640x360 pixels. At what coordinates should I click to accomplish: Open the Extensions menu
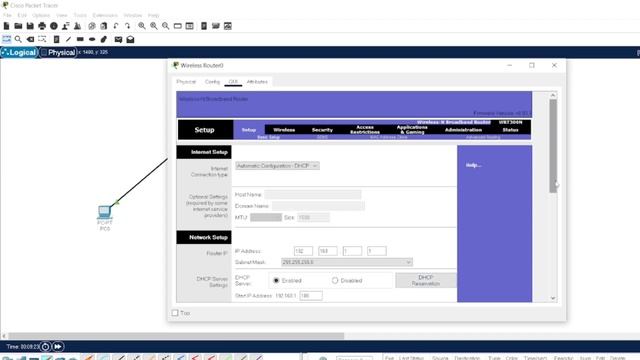tap(105, 15)
